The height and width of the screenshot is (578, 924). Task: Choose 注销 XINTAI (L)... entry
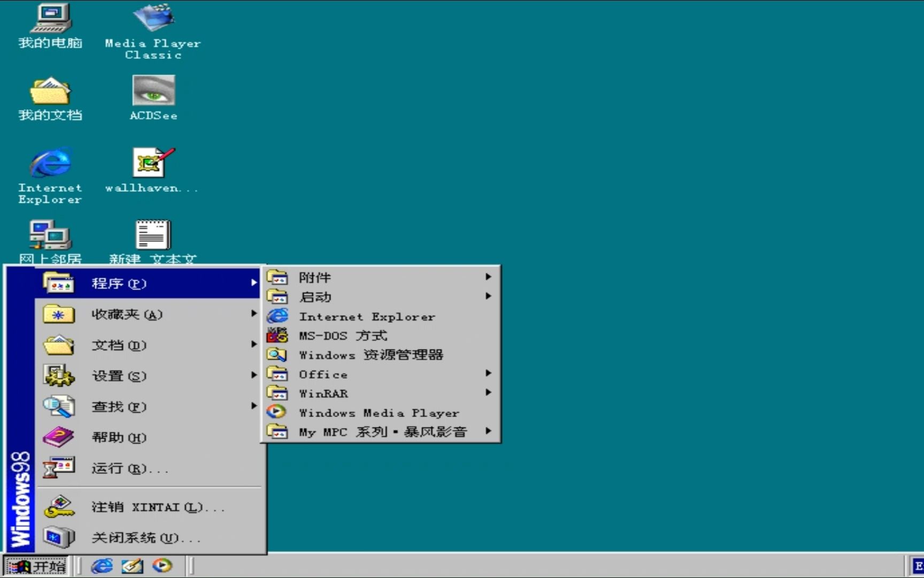pos(148,507)
